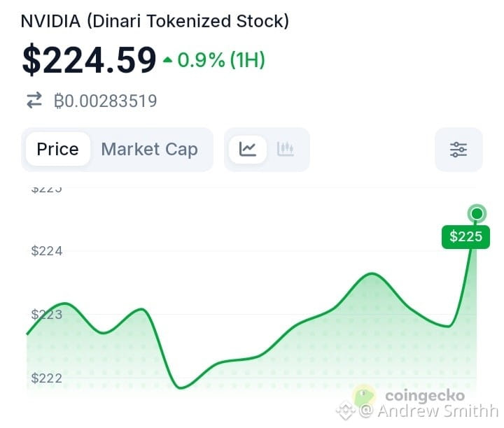The width and height of the screenshot is (504, 428).
Task: Click the BTC price ₿0.00283519
Action: click(x=106, y=101)
